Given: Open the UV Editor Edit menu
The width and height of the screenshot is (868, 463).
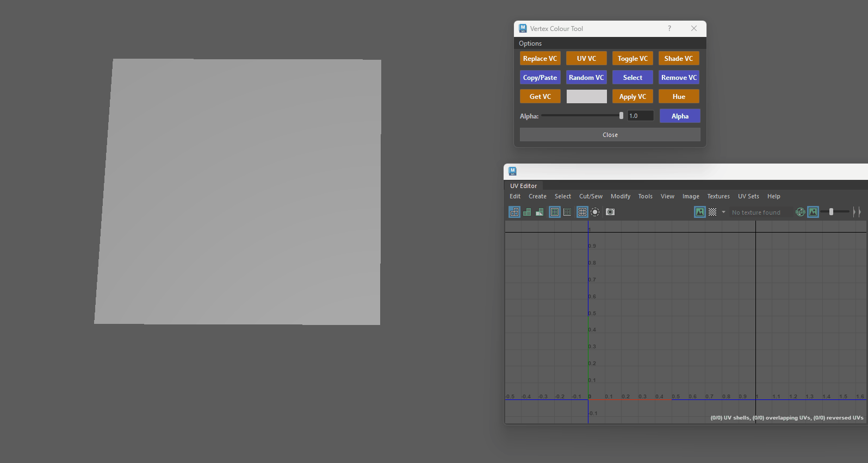Looking at the screenshot, I should tap(515, 196).
